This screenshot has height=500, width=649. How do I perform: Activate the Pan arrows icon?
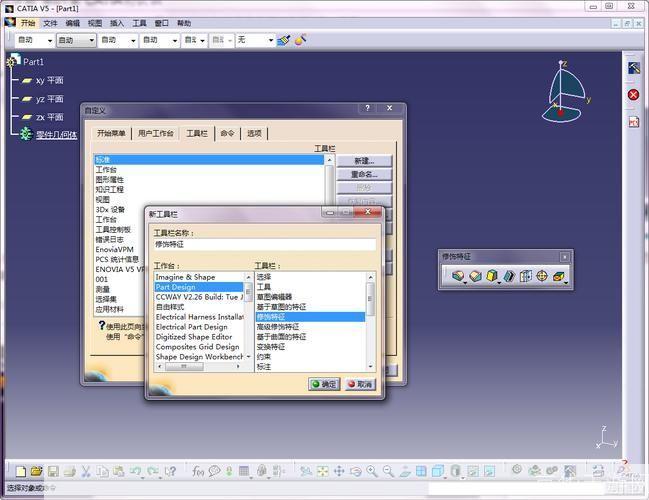(339, 471)
